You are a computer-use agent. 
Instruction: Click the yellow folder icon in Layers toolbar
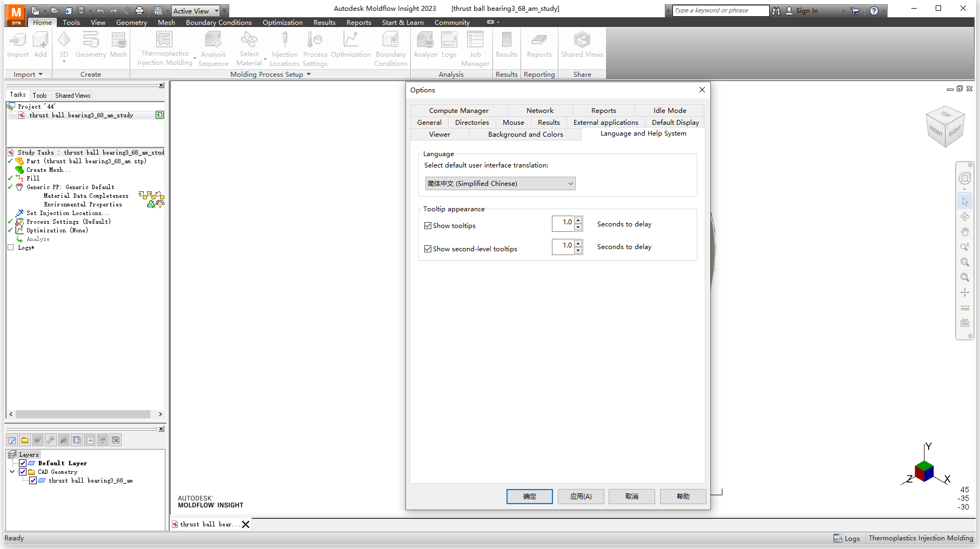pos(25,440)
